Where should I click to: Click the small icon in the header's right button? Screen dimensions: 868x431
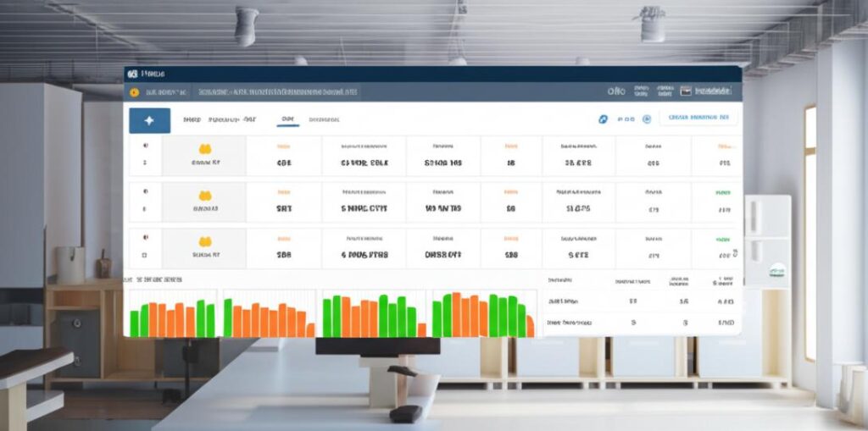(686, 91)
